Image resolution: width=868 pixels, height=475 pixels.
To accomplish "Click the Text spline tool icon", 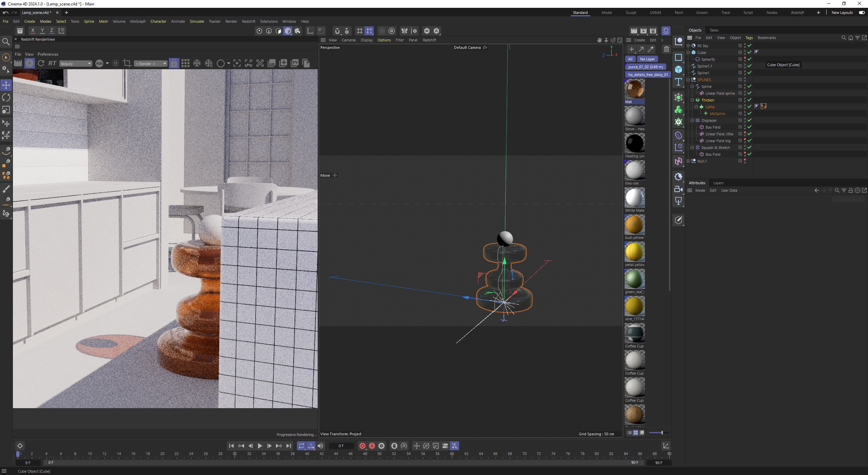I will coord(678,82).
